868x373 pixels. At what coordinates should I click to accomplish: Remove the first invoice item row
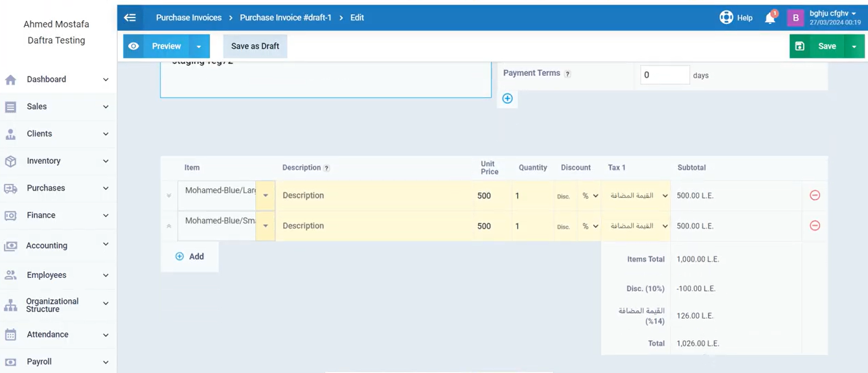(815, 195)
